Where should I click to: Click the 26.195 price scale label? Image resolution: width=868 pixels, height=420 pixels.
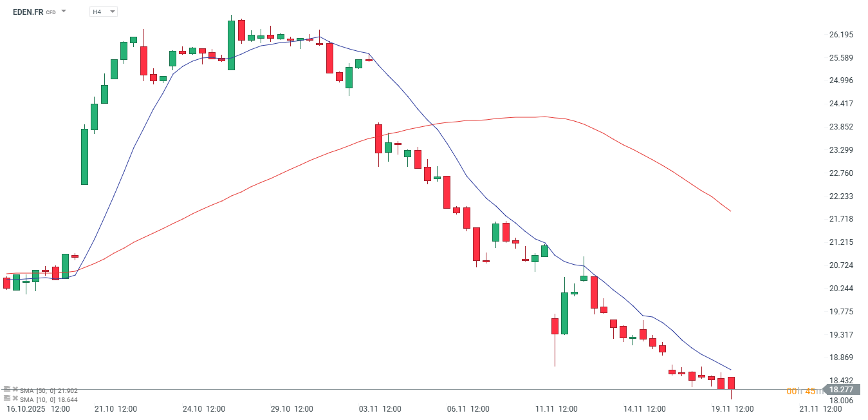(841, 35)
